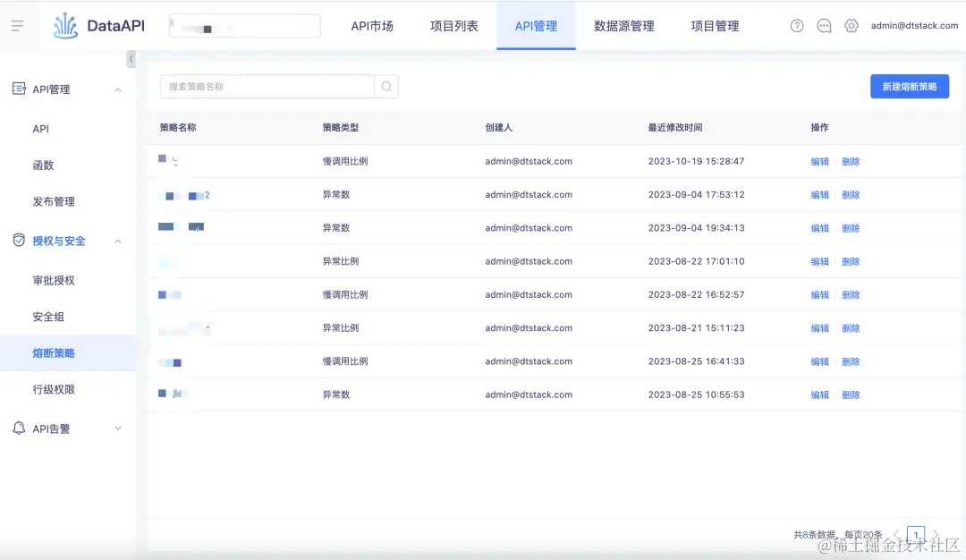Click the message bubble icon in header

(x=824, y=26)
